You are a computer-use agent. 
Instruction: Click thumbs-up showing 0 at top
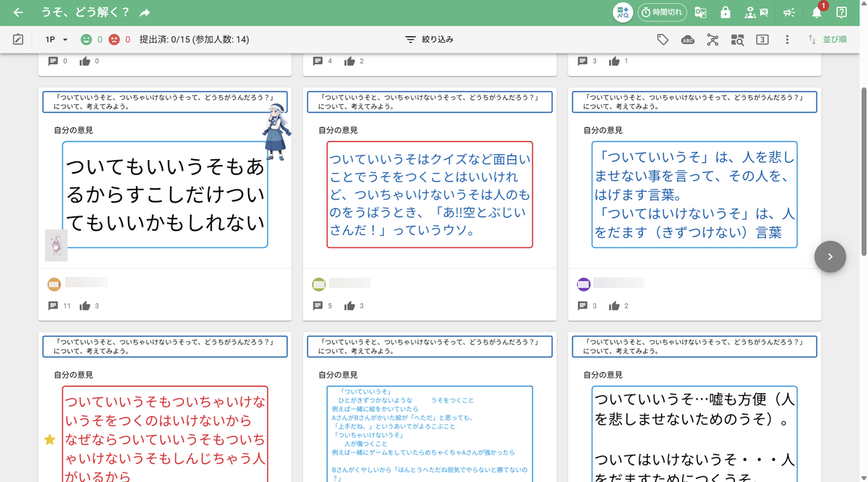[85, 62]
